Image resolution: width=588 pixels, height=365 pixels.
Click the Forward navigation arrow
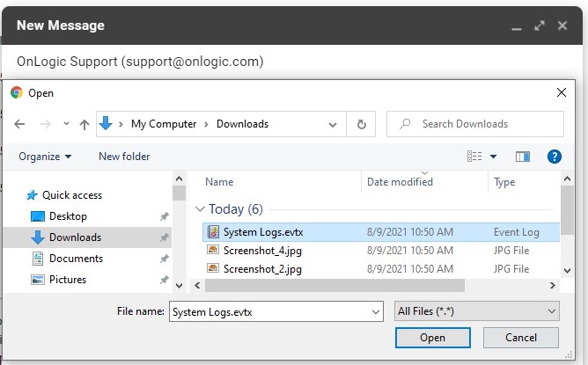pos(45,124)
